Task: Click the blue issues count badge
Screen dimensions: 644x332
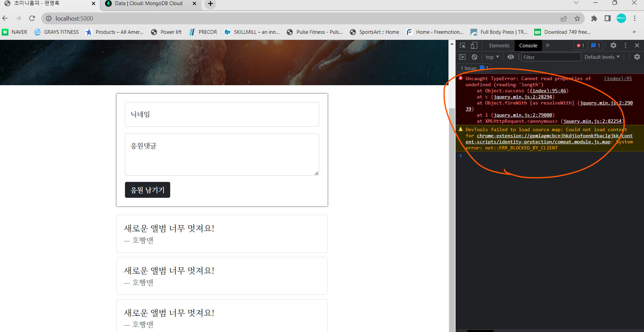Action: tap(596, 46)
